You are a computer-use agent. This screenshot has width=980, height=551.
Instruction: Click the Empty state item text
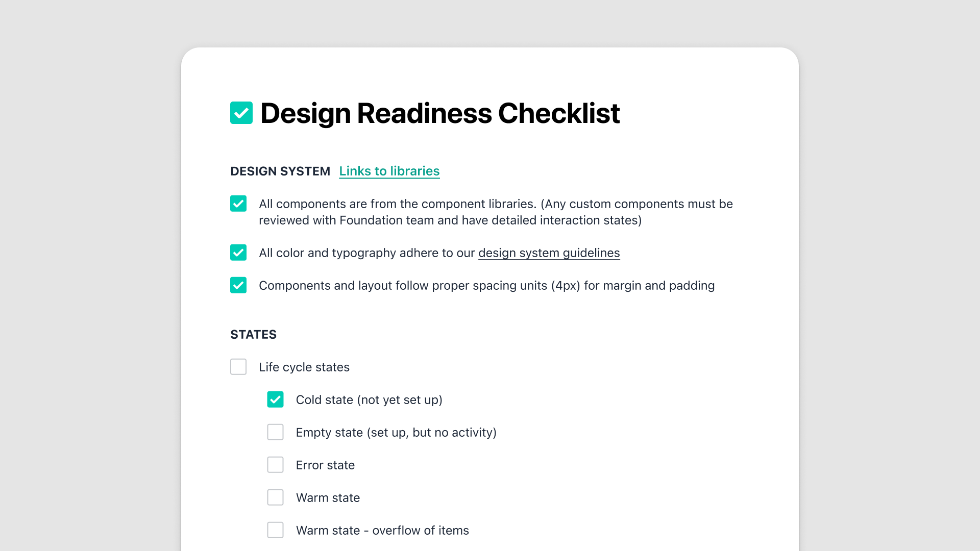tap(396, 433)
